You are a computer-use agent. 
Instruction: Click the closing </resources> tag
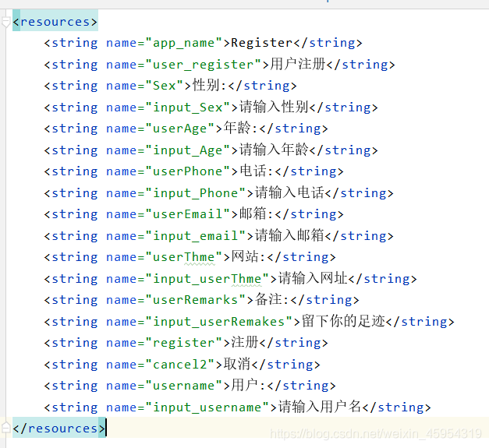(59, 429)
